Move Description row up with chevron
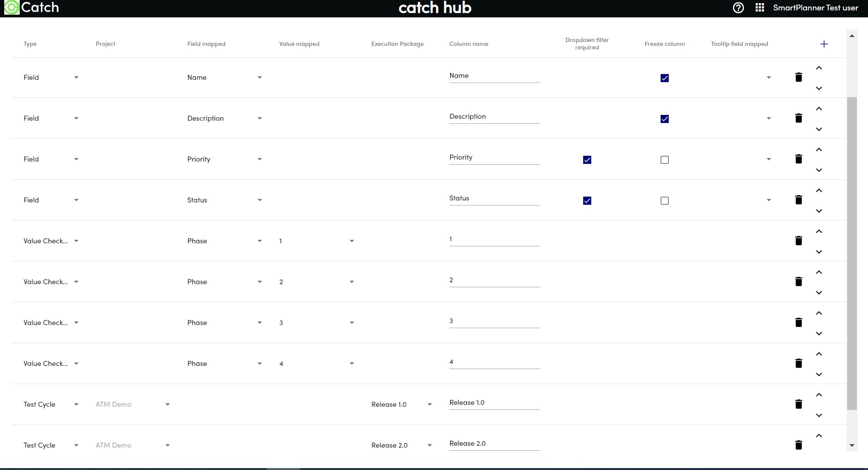The width and height of the screenshot is (868, 470). 819,109
